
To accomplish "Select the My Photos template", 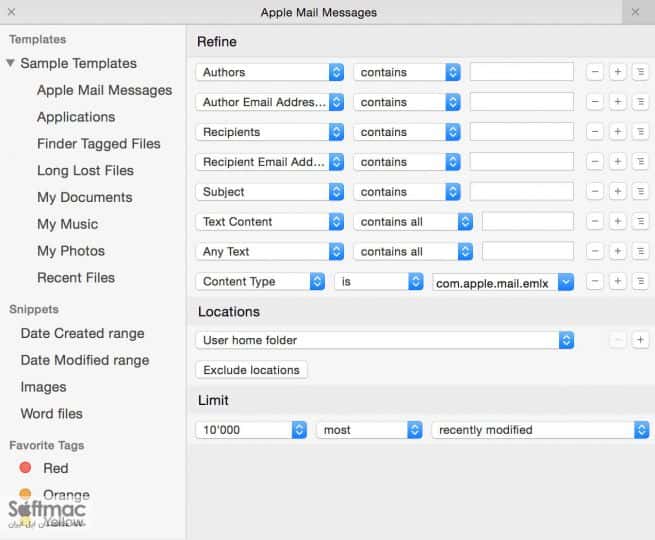I will 71,251.
